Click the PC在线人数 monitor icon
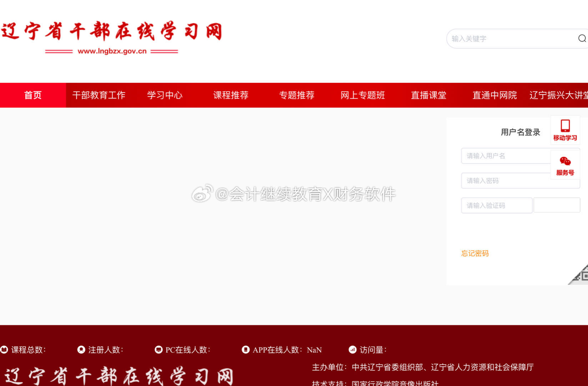 pyautogui.click(x=159, y=350)
